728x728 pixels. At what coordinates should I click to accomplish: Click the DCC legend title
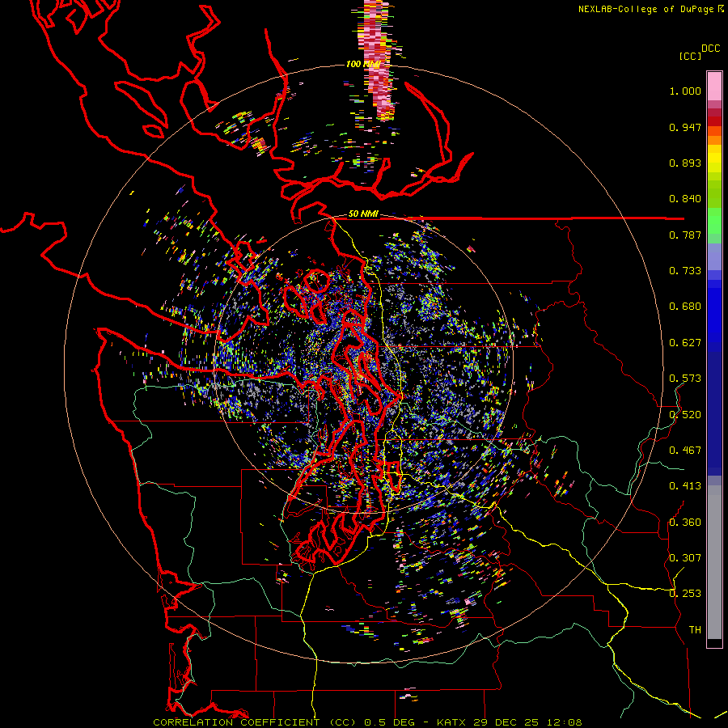click(711, 49)
